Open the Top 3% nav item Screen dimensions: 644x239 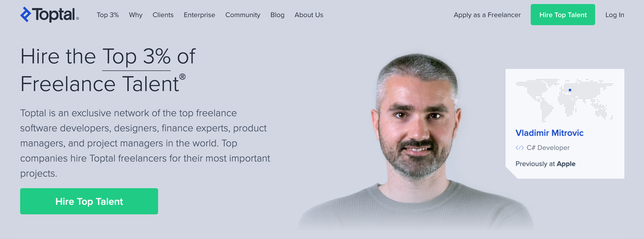pos(108,15)
